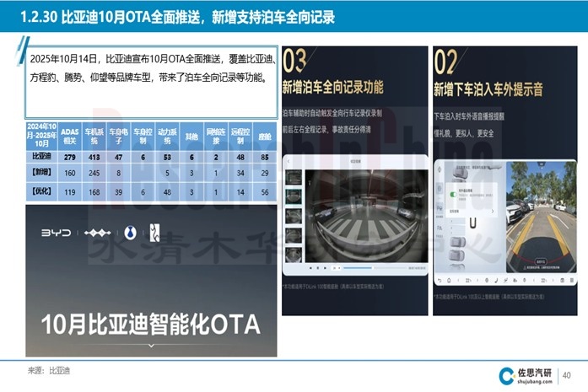Click the large 03 panel number
588x392 pixels.
pos(294,61)
